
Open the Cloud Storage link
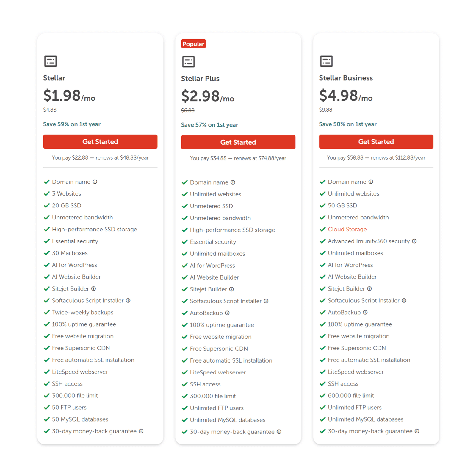pyautogui.click(x=347, y=229)
